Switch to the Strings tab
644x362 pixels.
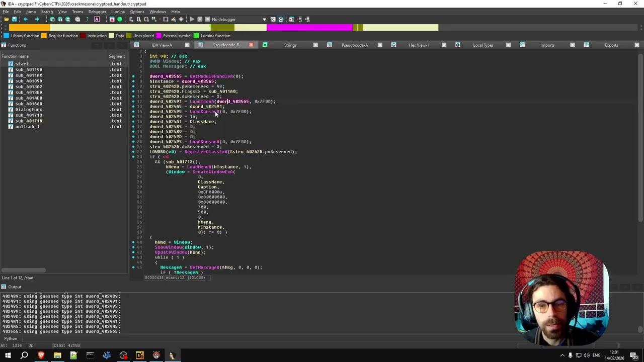pos(290,45)
